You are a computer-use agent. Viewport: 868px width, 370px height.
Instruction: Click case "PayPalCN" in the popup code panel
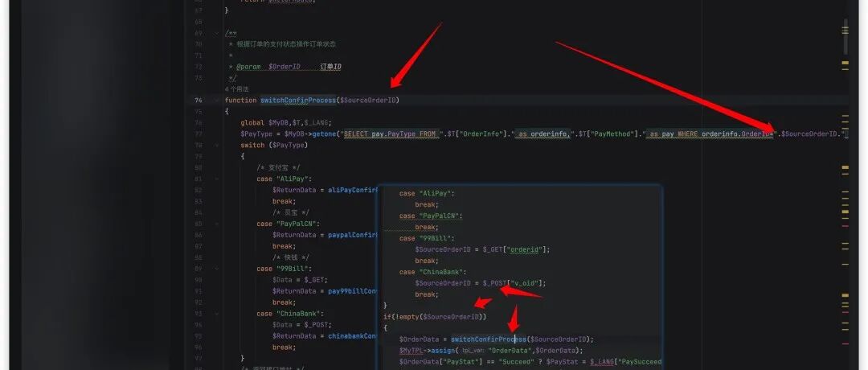pyautogui.click(x=431, y=216)
